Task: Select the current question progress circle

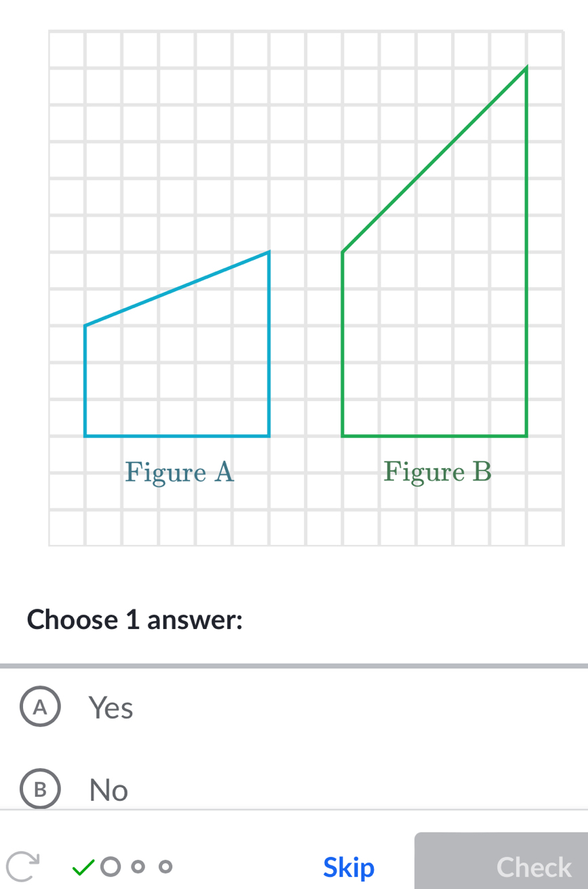Action: [x=110, y=866]
